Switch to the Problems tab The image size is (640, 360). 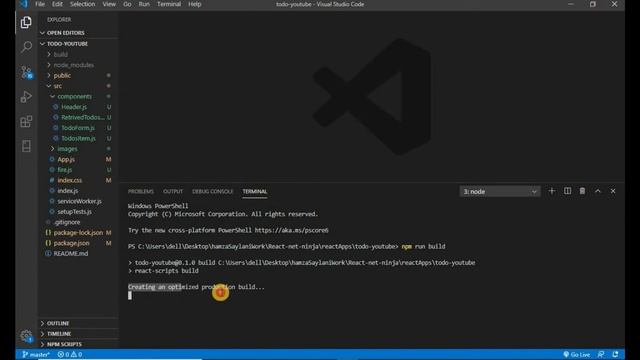pos(141,191)
